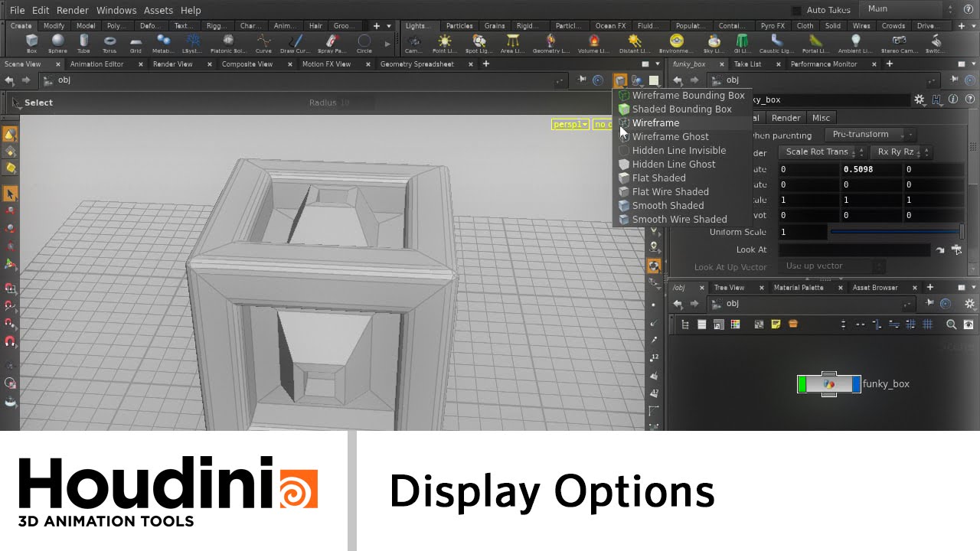
Task: Switch to the Geometry Spreadsheet tab
Action: coord(417,64)
